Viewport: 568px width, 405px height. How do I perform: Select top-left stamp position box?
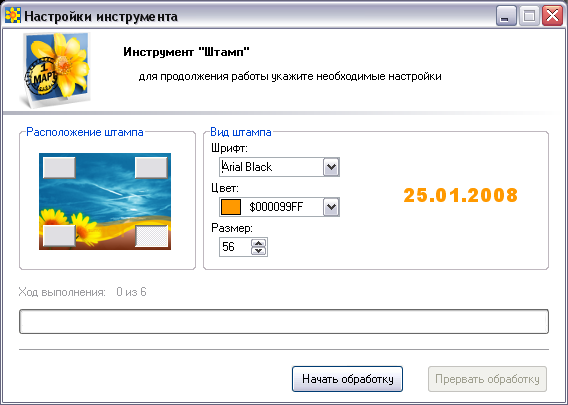click(59, 167)
